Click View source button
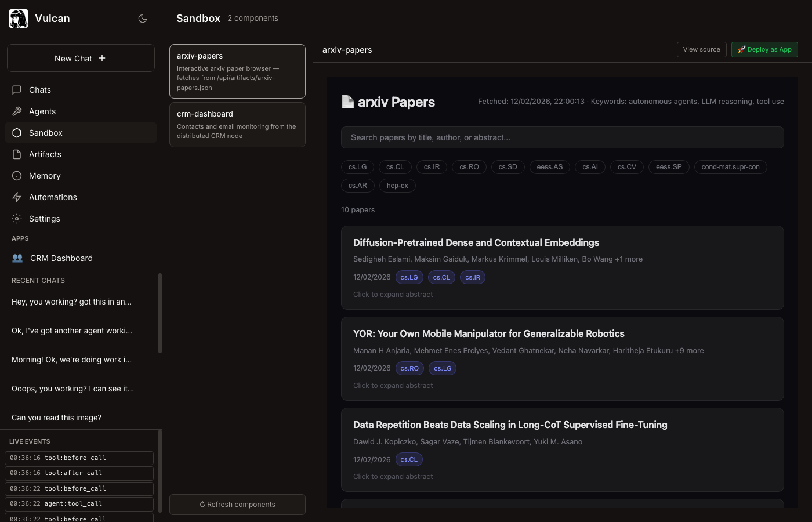This screenshot has height=522, width=812. (x=701, y=50)
